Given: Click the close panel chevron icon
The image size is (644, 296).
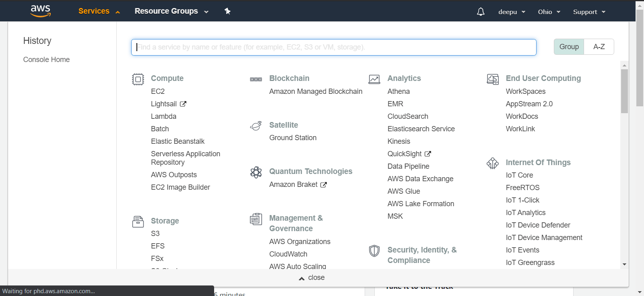Looking at the screenshot, I should click(x=301, y=278).
